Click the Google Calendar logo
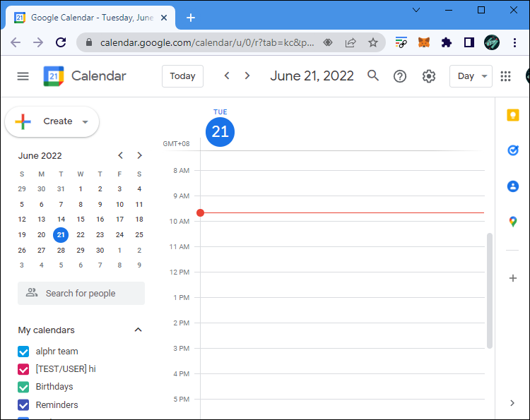 (x=54, y=76)
